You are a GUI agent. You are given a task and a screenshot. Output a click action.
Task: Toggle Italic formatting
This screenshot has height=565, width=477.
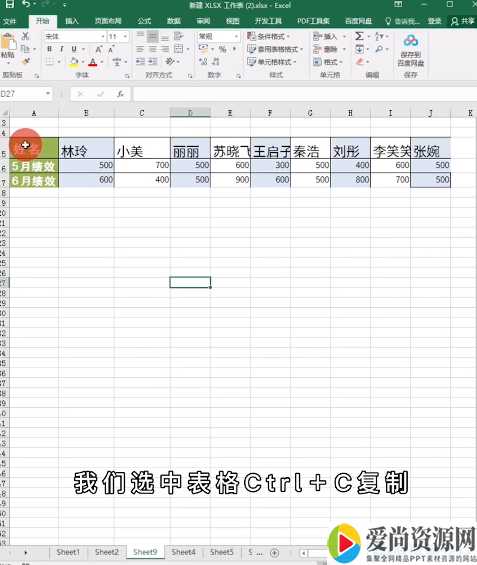point(62,49)
